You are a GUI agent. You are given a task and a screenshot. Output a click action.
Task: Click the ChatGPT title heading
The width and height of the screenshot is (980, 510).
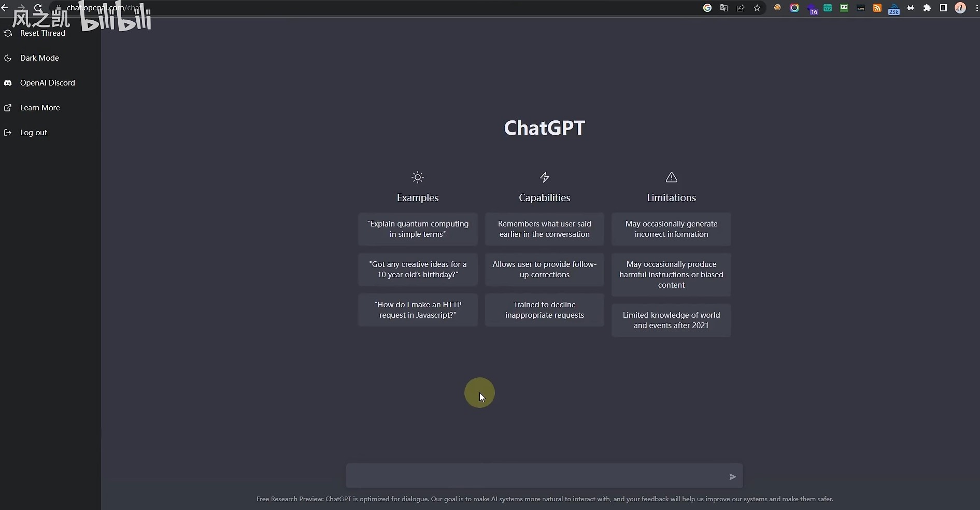point(545,128)
